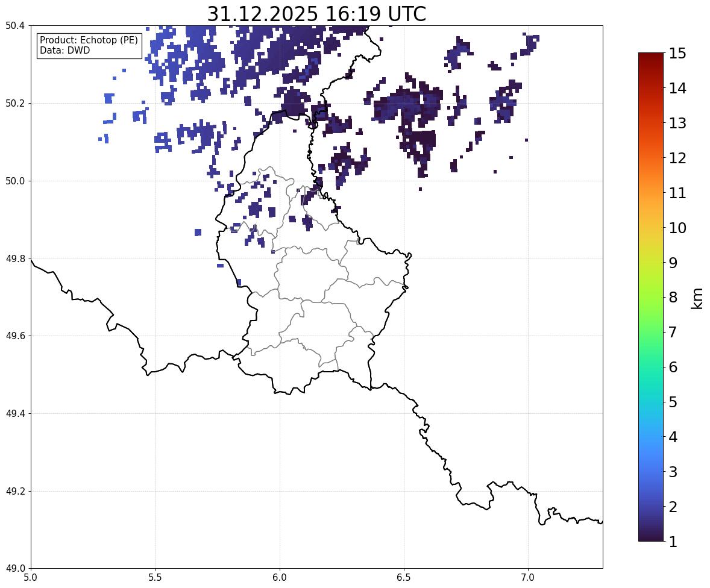Click the colorbar tick label 8
Image resolution: width=710 pixels, height=588 pixels.
click(673, 298)
